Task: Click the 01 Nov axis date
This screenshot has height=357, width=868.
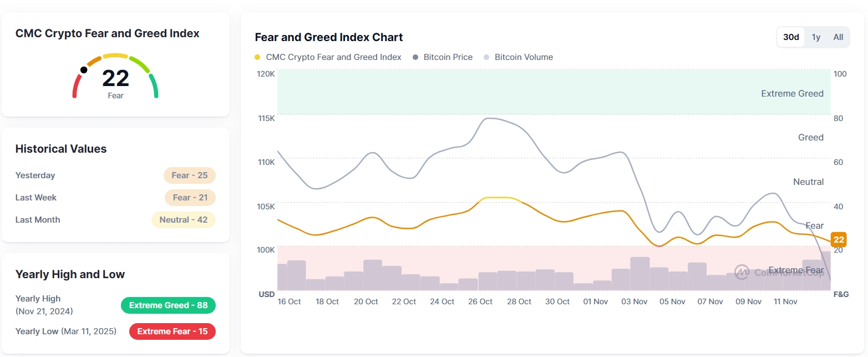Action: click(596, 301)
